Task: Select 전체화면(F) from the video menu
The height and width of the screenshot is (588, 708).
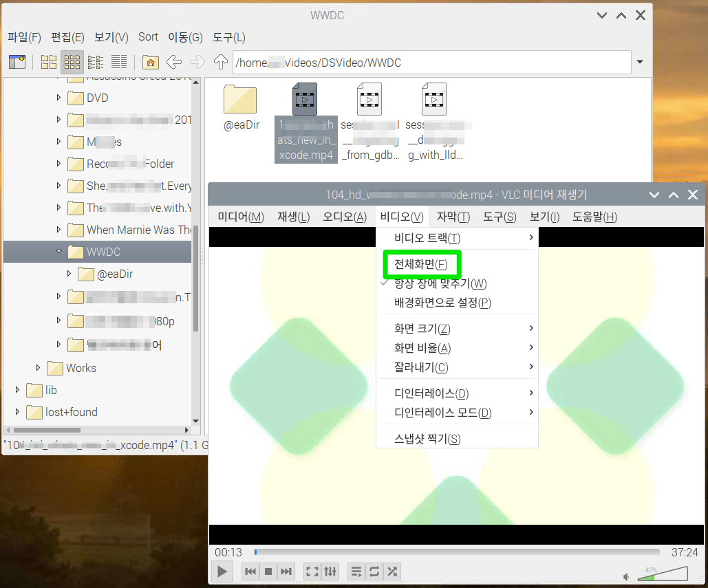Action: click(422, 263)
